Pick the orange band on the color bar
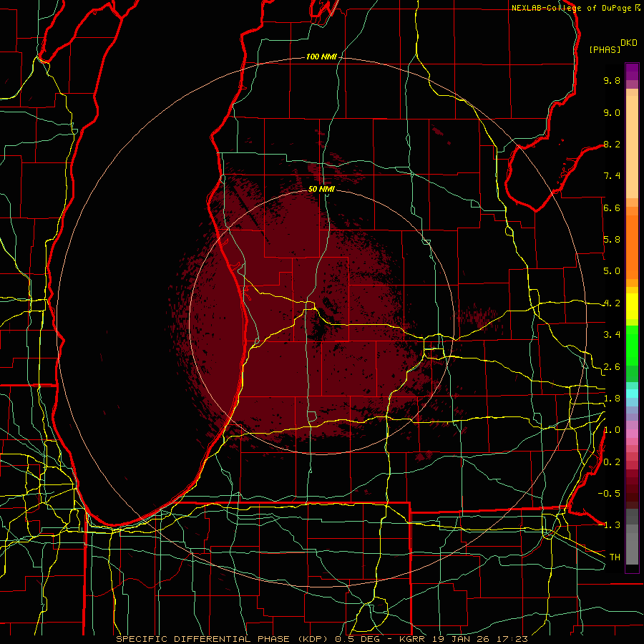 [632, 248]
